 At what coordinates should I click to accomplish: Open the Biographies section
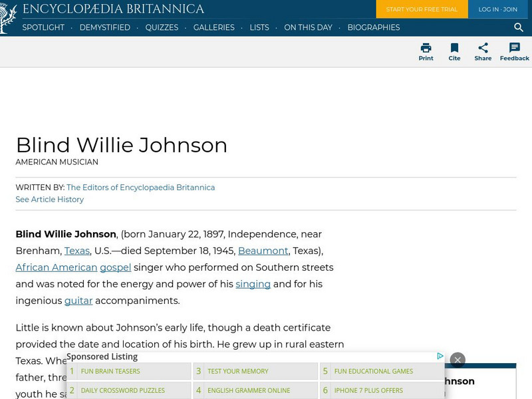click(x=373, y=28)
